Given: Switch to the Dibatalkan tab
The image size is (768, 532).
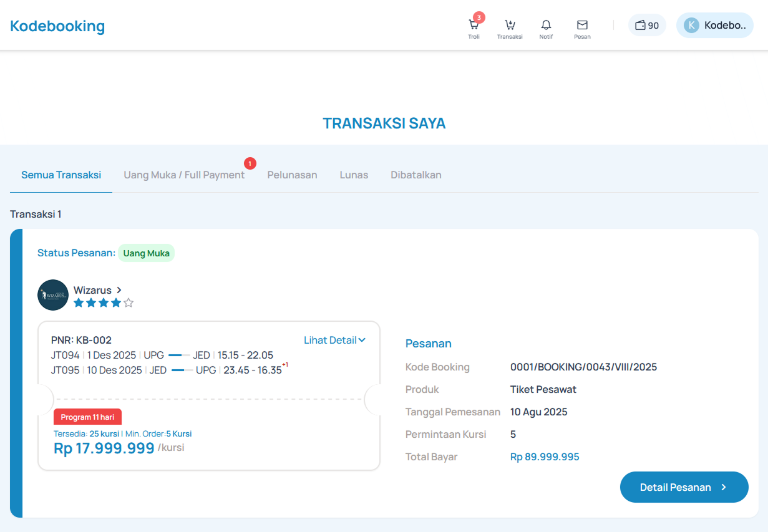Looking at the screenshot, I should 416,175.
